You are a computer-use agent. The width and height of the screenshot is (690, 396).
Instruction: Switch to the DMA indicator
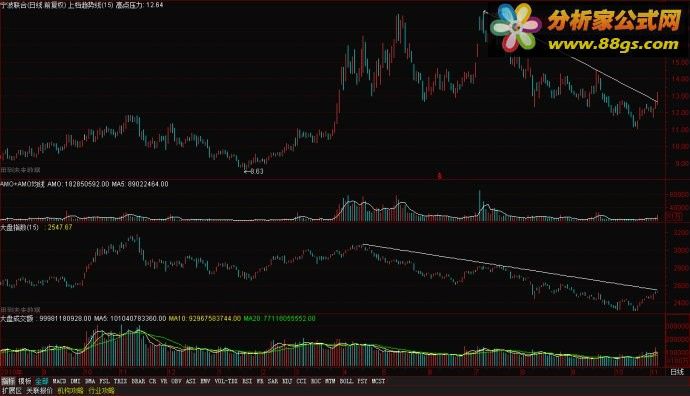(x=90, y=381)
